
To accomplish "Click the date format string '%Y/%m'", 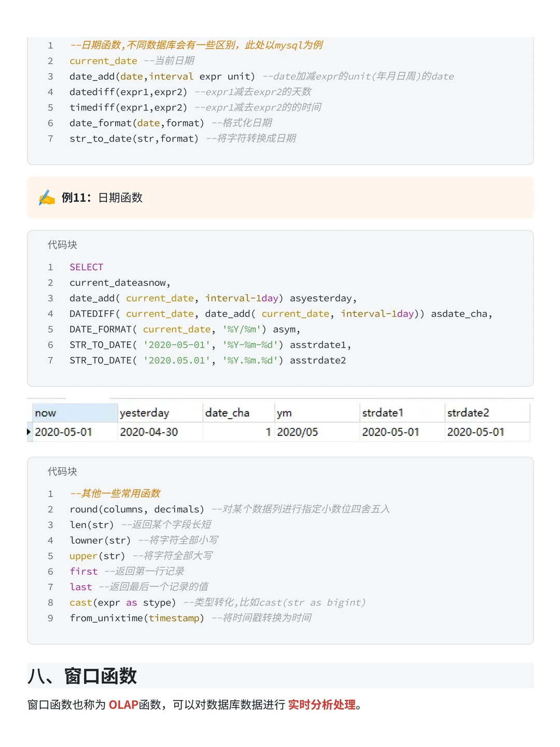I will pyautogui.click(x=242, y=329).
